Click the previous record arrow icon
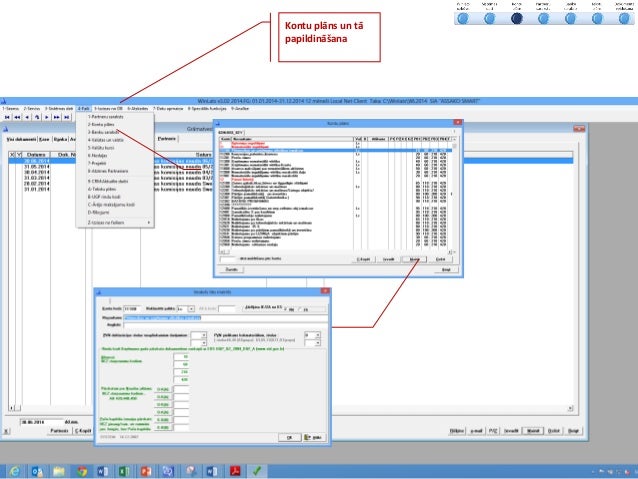Viewport: 638px width, 479px height. (x=27, y=117)
